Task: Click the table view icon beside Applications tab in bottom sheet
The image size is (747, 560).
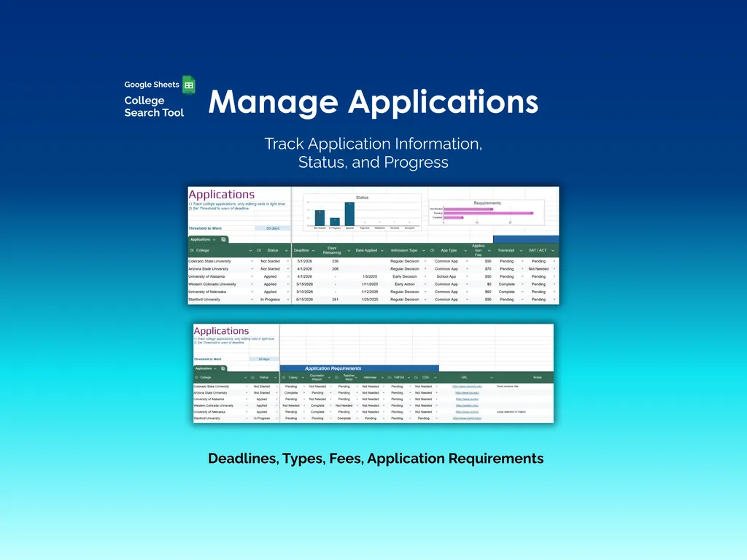Action: tap(222, 368)
